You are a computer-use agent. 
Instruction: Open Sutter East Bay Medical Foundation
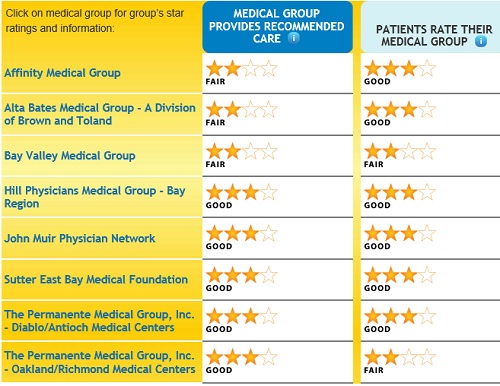coord(96,279)
